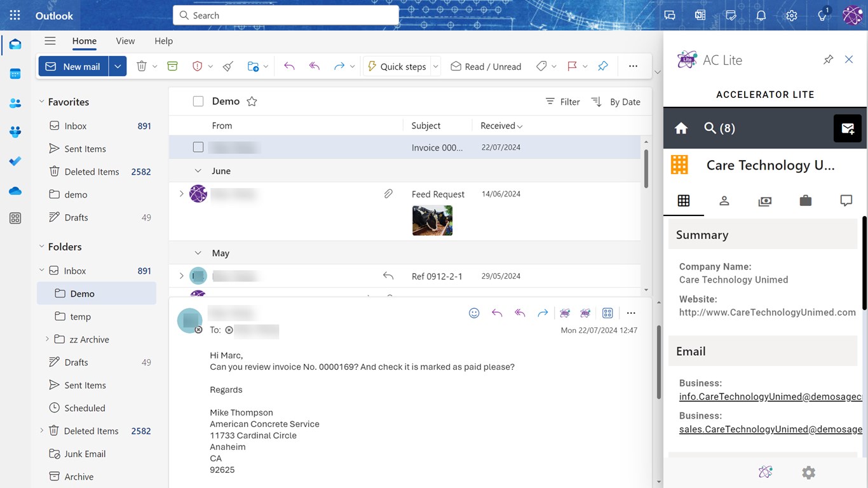Click the Sweep broom icon in ribbon
This screenshot has width=868, height=488.
tap(228, 66)
